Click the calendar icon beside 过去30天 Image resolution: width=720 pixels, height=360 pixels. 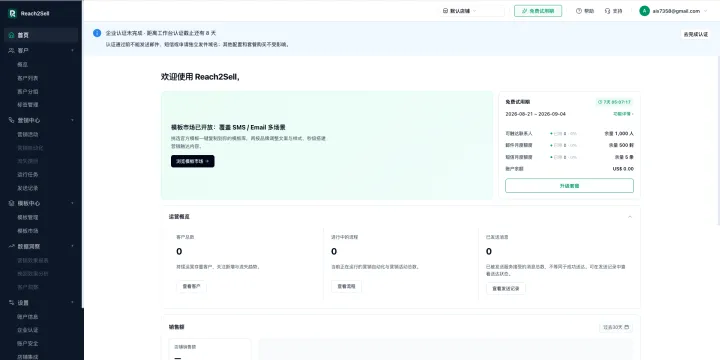coord(627,327)
